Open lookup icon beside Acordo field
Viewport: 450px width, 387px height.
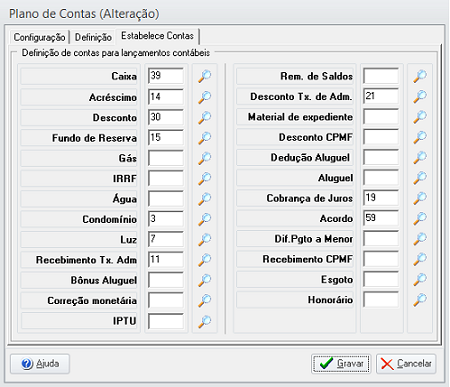coord(420,218)
